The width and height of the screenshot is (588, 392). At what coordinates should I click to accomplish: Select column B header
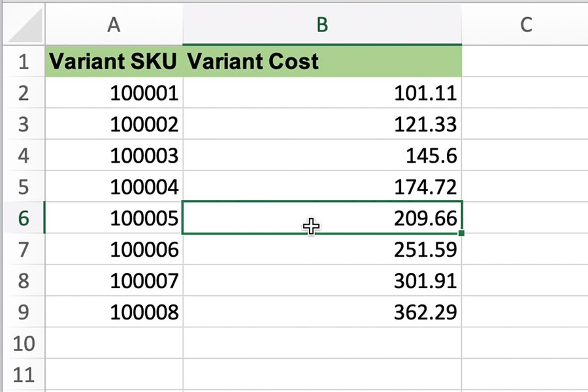pos(322,25)
